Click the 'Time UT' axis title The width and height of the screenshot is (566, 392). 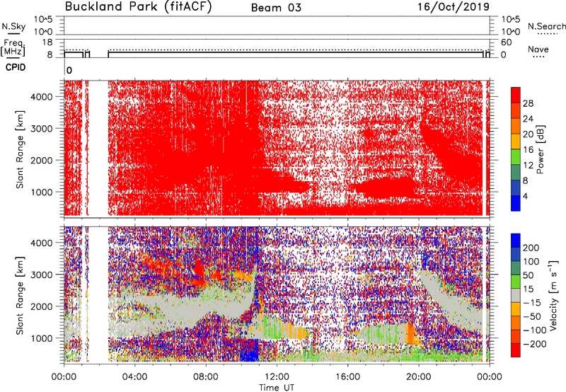click(277, 388)
